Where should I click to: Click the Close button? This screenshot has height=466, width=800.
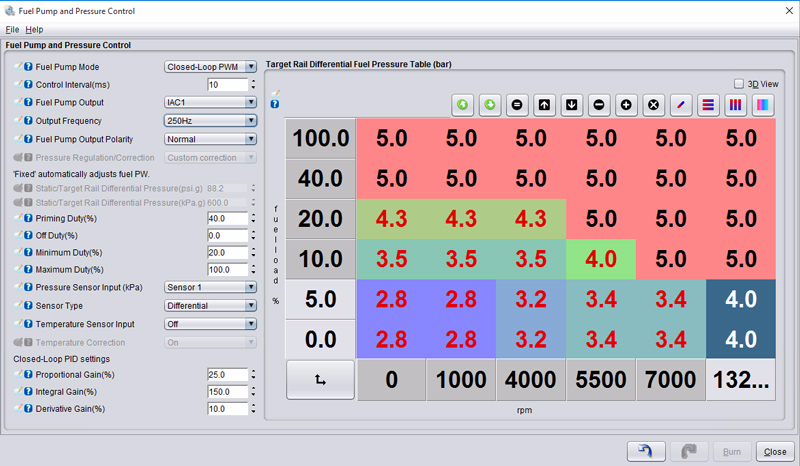pos(775,451)
